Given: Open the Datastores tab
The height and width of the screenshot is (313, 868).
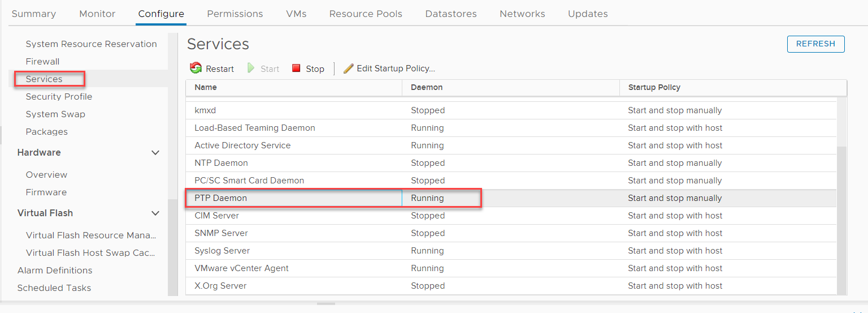Looking at the screenshot, I should [451, 14].
